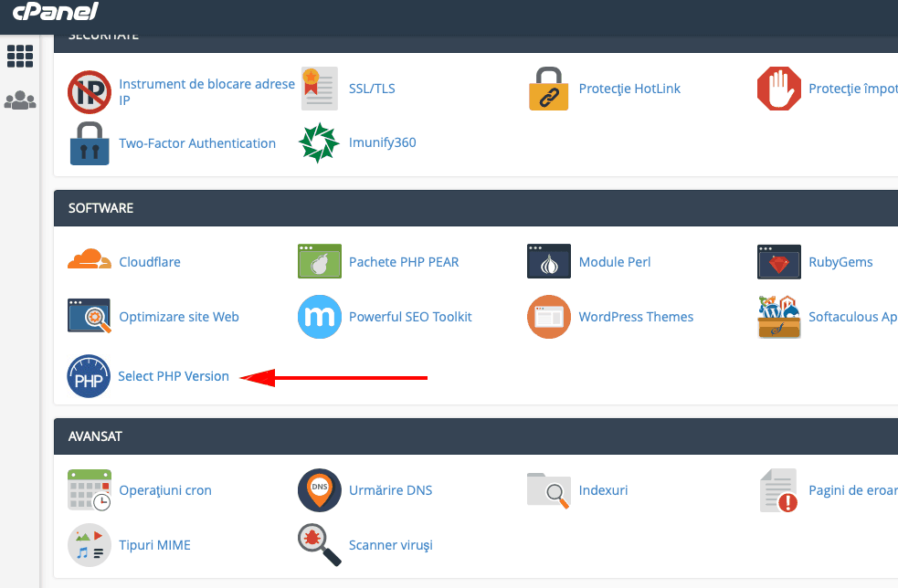898x588 pixels.
Task: Click the Operațiuni cron calendar icon
Action: click(89, 489)
